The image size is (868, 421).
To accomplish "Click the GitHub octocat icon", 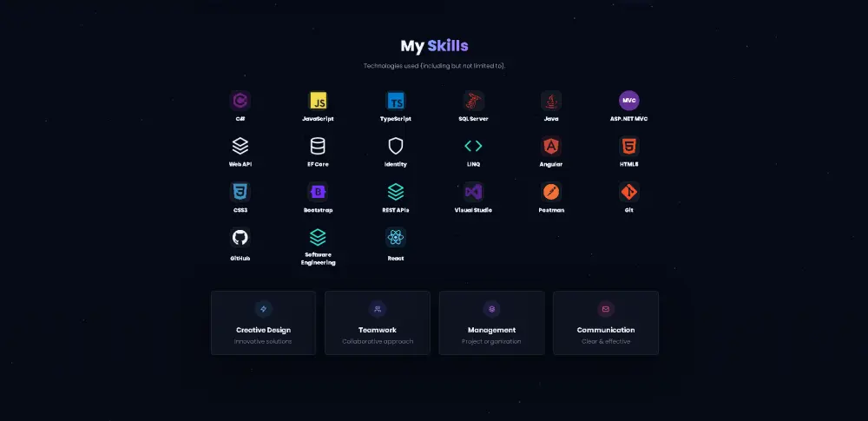I will pyautogui.click(x=240, y=238).
